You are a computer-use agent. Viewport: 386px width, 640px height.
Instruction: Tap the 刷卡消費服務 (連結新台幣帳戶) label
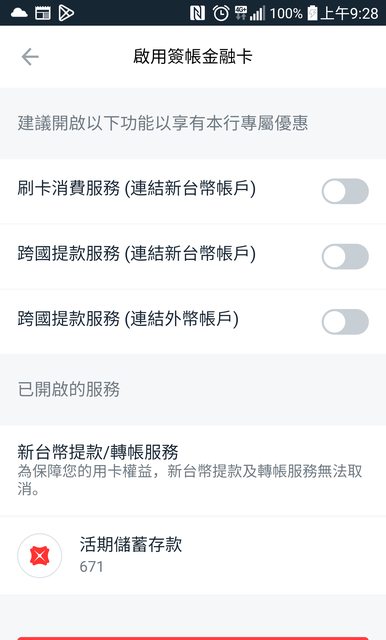tap(137, 189)
